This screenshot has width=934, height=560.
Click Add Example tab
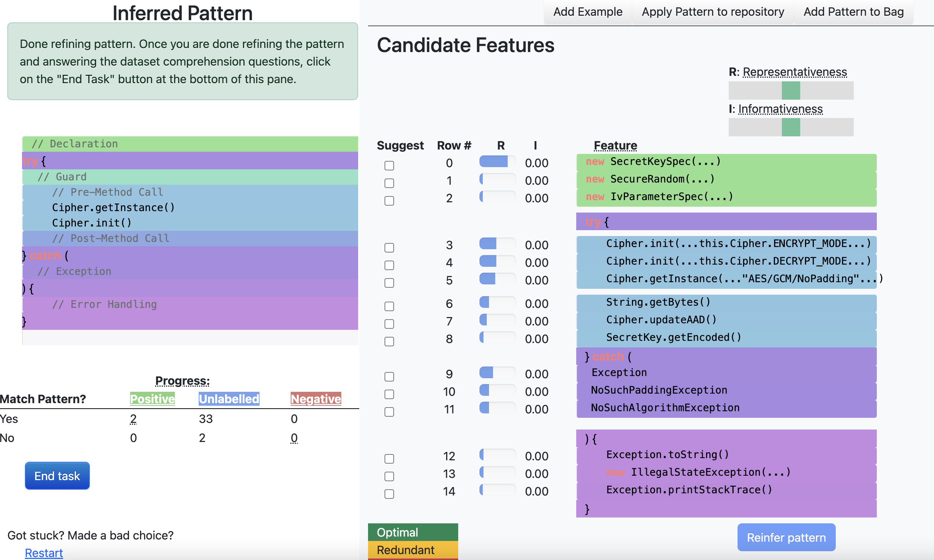[588, 12]
